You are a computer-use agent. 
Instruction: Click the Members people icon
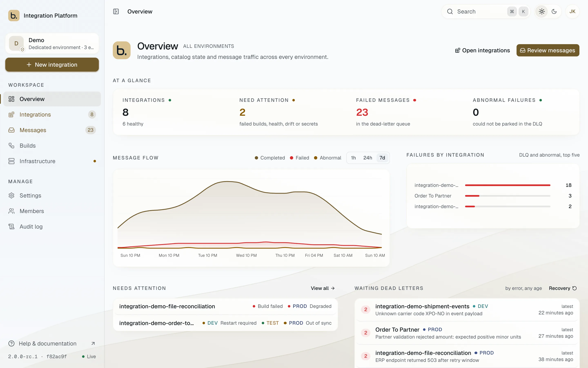11,211
